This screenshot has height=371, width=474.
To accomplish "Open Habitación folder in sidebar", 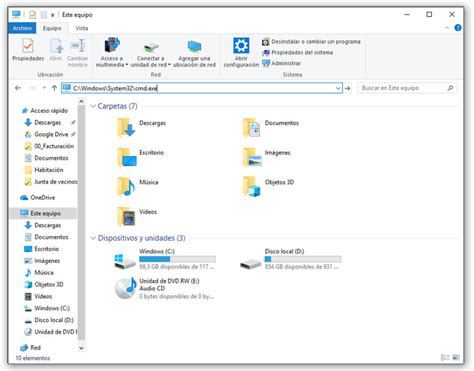I will 45,170.
